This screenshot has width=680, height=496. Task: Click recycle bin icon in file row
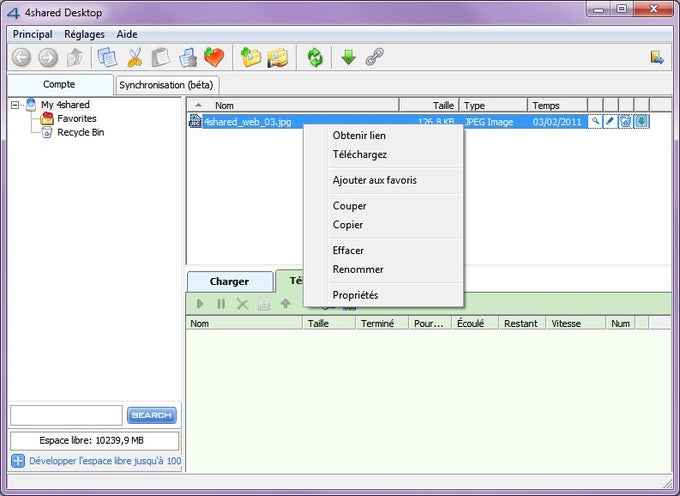pyautogui.click(x=625, y=121)
